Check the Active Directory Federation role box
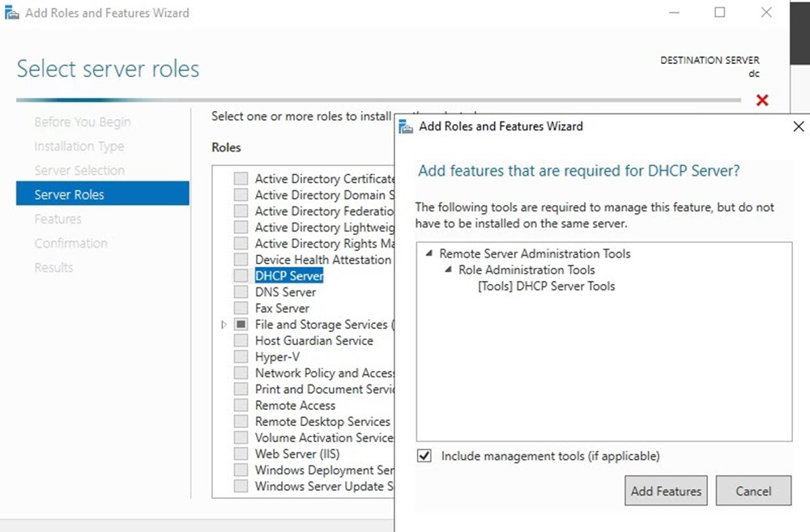The height and width of the screenshot is (532, 810). click(x=241, y=211)
